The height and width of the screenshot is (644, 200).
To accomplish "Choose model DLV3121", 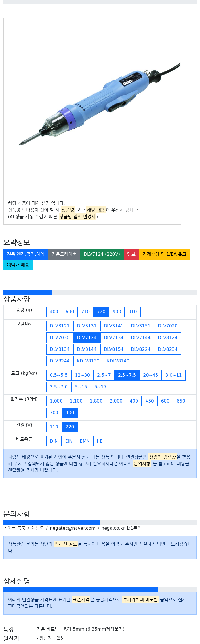I will tap(60, 326).
